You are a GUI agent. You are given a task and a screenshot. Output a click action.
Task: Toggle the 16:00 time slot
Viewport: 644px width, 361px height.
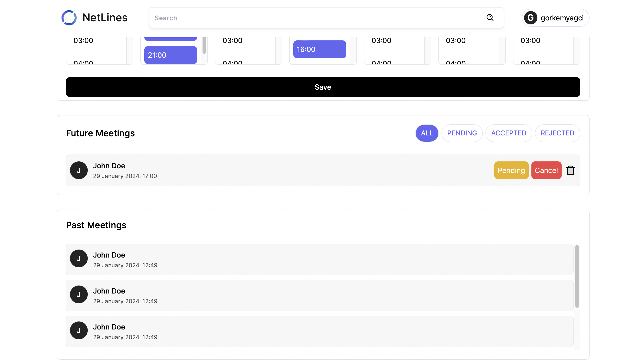click(320, 49)
